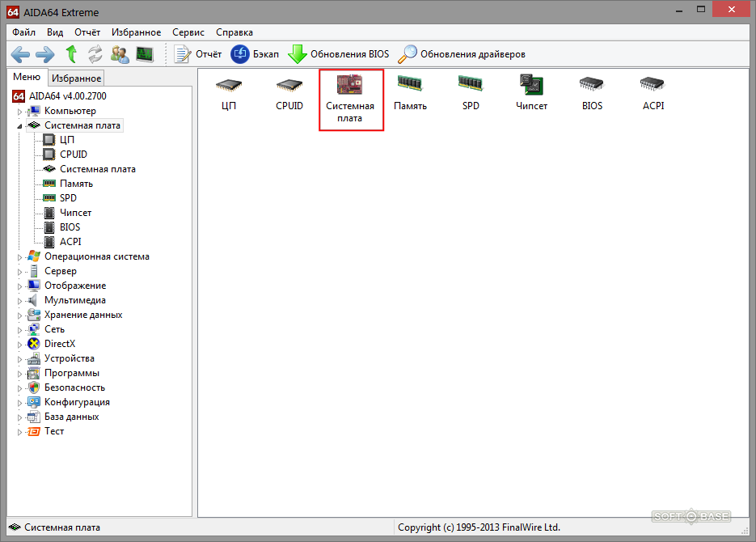Open the Вид menu
The width and height of the screenshot is (756, 542).
click(55, 32)
